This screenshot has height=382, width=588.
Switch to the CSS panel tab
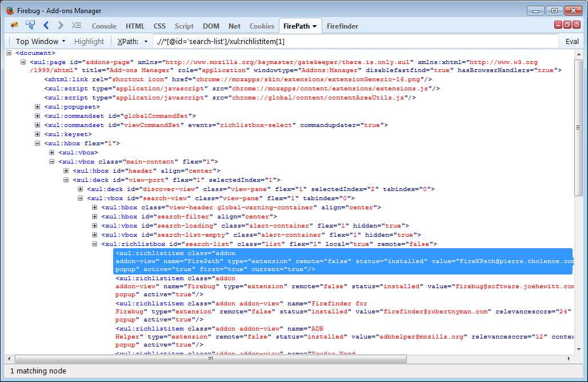tap(159, 26)
